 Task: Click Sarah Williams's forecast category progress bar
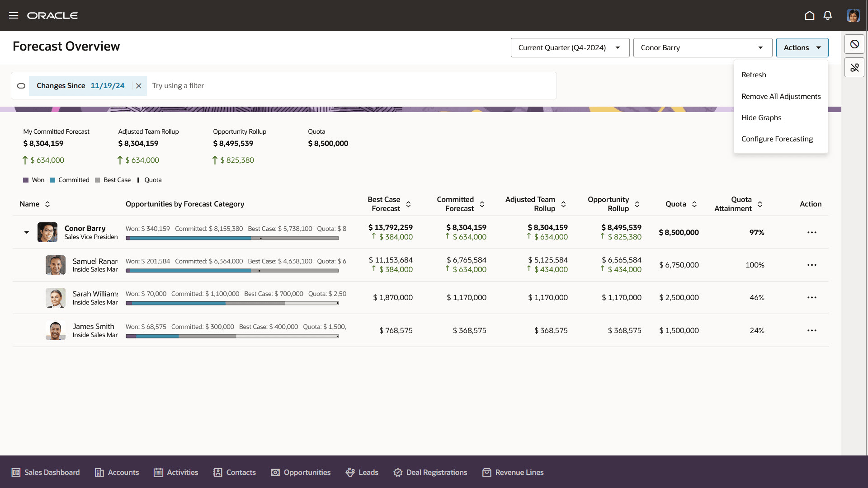click(232, 303)
